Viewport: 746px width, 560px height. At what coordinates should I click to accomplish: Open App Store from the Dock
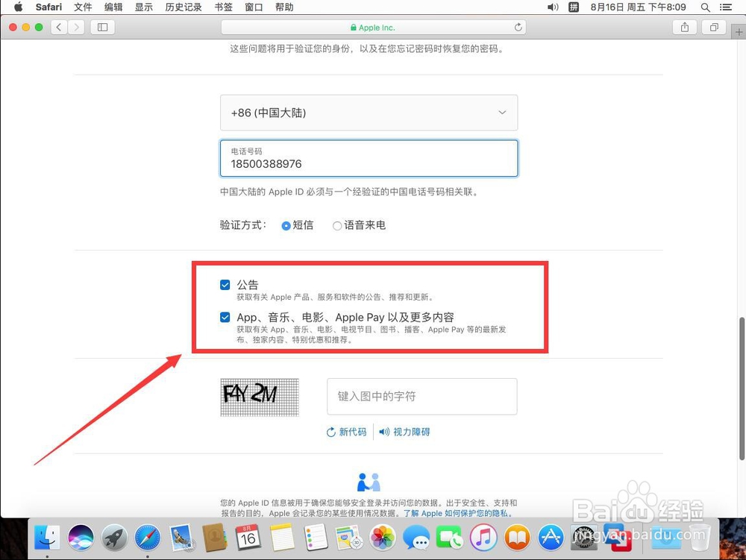pos(551,537)
